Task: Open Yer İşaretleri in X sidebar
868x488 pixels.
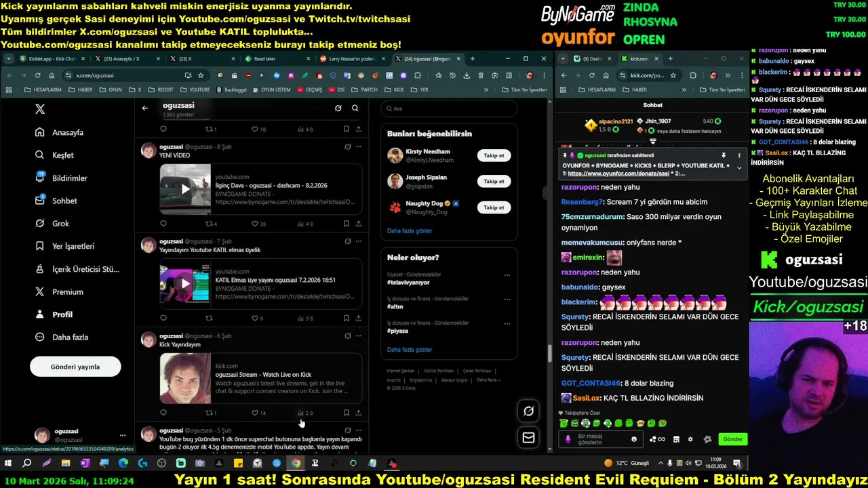Action: (64, 246)
